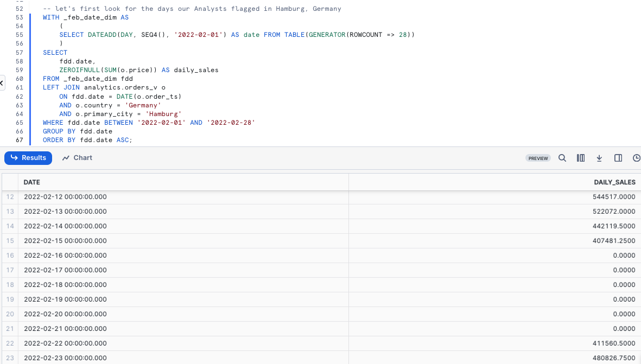This screenshot has height=364, width=641.
Task: Switch to the Chart tab
Action: [x=77, y=158]
